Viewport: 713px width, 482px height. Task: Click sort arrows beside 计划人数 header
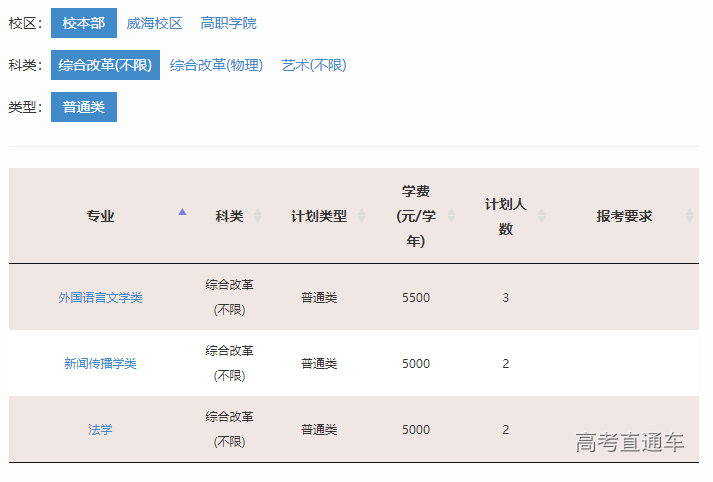click(541, 216)
